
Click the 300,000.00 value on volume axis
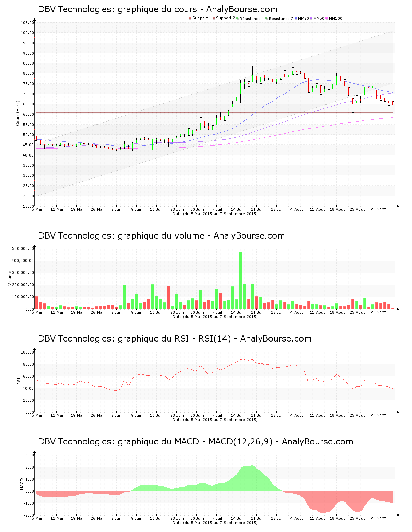[x=23, y=273]
